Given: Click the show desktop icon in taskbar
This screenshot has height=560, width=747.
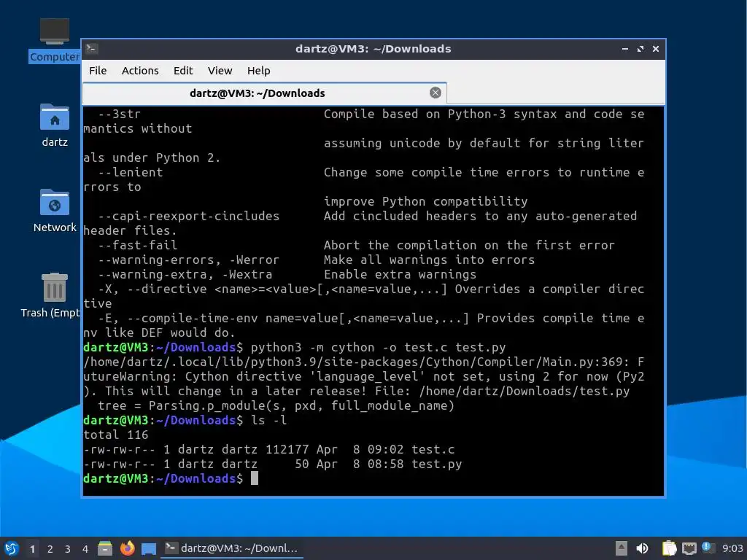Looking at the screenshot, I should click(x=149, y=549).
